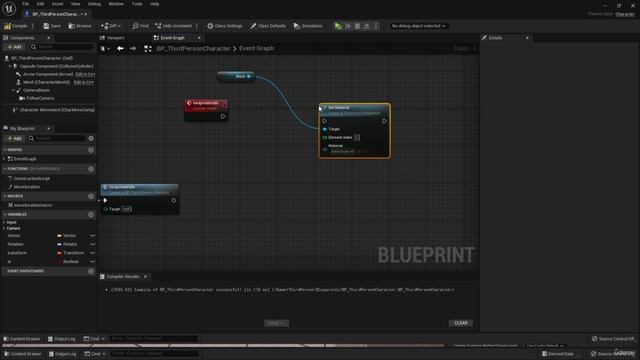Click the Step forward playback icon
This screenshot has width=640, height=360.
click(x=348, y=26)
